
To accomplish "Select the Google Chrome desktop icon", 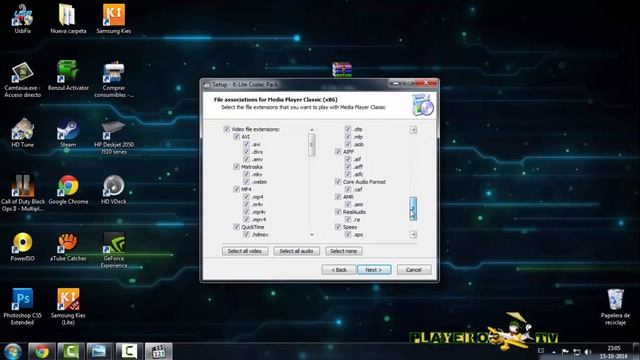I will pyautogui.click(x=68, y=190).
